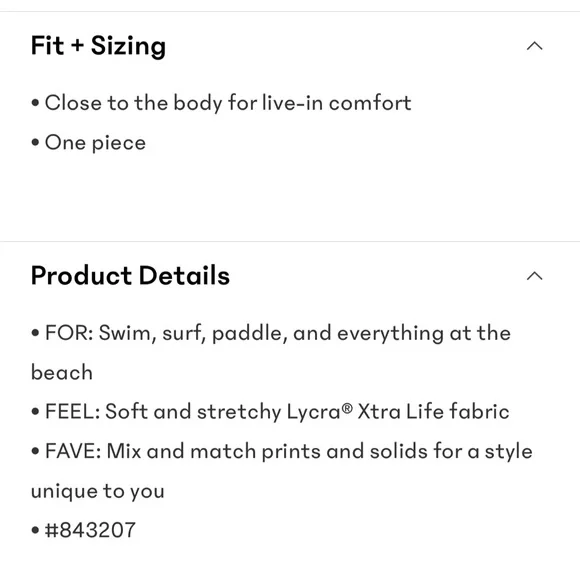Click the bullet before 'Close to the body'
This screenshot has width=580, height=580.
tap(35, 102)
